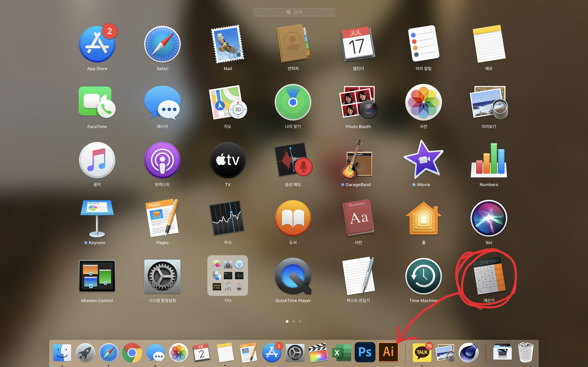Open Mission Control app

pos(97,276)
